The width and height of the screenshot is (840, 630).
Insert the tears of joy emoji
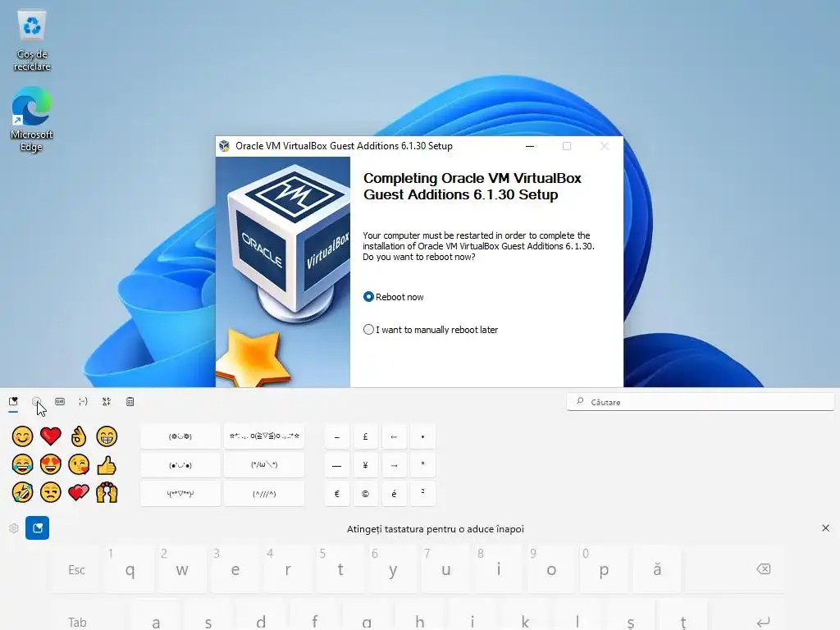tap(22, 464)
